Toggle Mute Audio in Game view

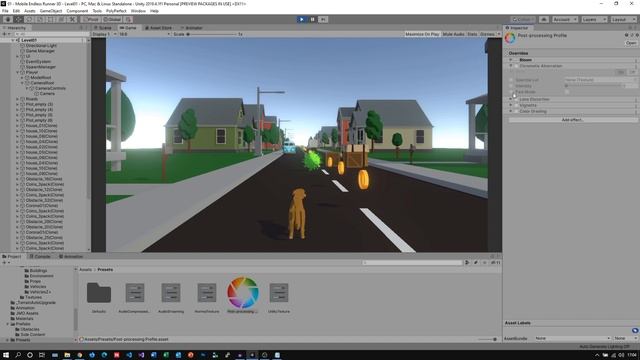(x=453, y=34)
